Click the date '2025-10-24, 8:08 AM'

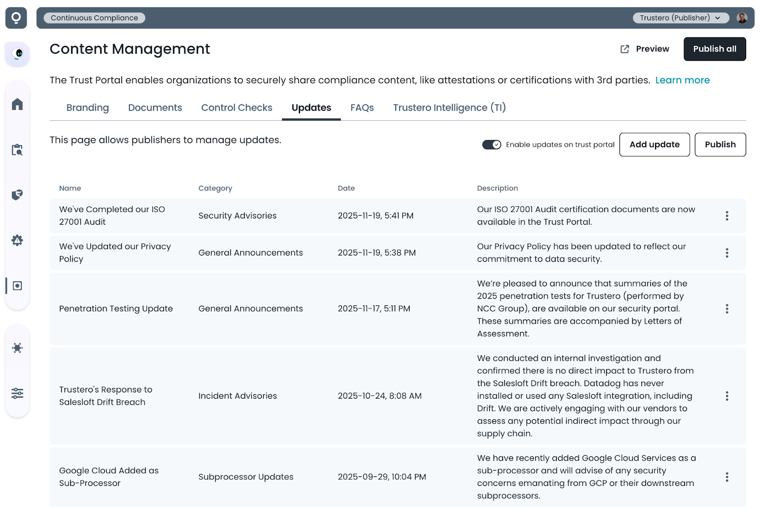click(380, 396)
